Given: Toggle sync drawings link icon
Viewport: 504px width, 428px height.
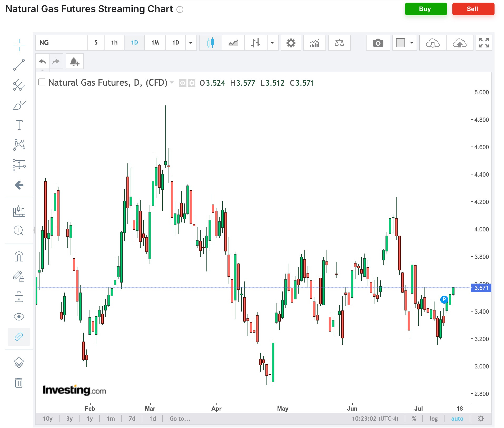Looking at the screenshot, I should click(x=19, y=337).
